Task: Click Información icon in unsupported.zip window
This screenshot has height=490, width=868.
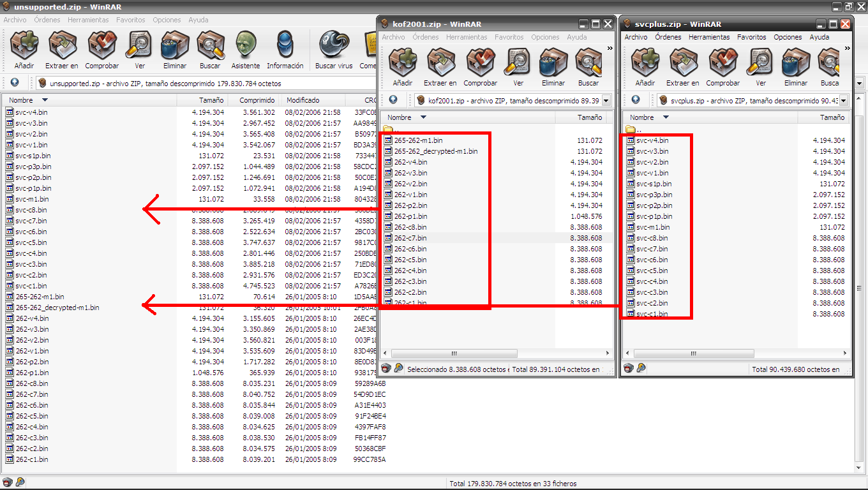Action: coord(285,45)
